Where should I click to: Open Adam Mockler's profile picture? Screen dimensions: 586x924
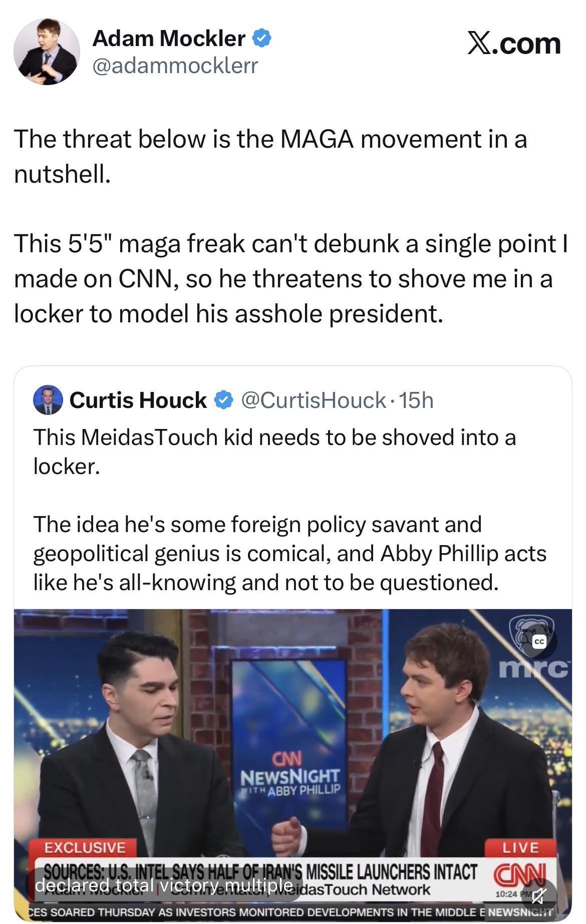(46, 52)
